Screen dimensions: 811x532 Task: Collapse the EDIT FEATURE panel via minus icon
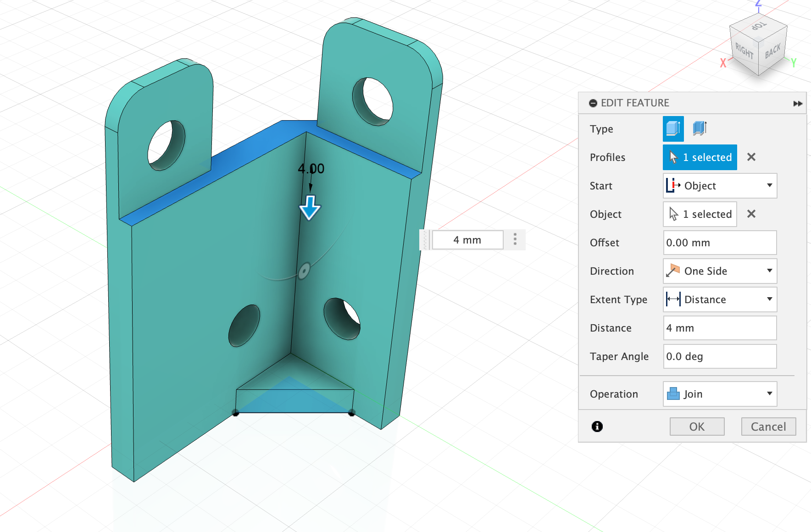coord(593,103)
